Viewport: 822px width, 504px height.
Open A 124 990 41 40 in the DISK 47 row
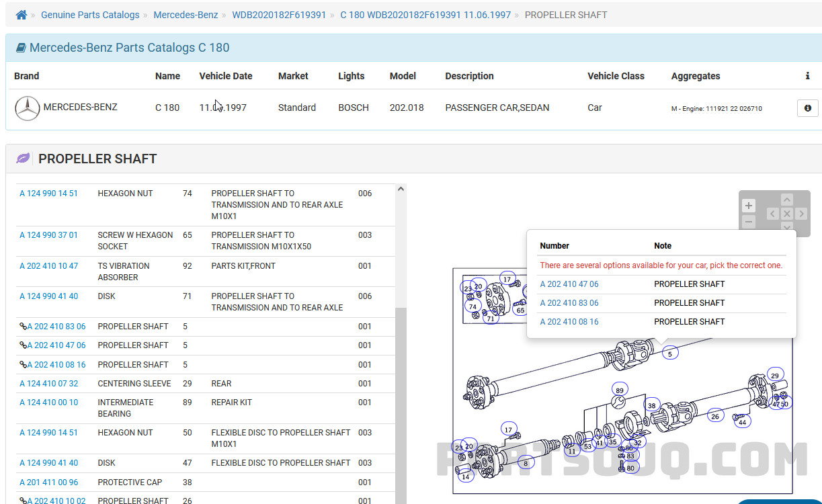point(48,463)
